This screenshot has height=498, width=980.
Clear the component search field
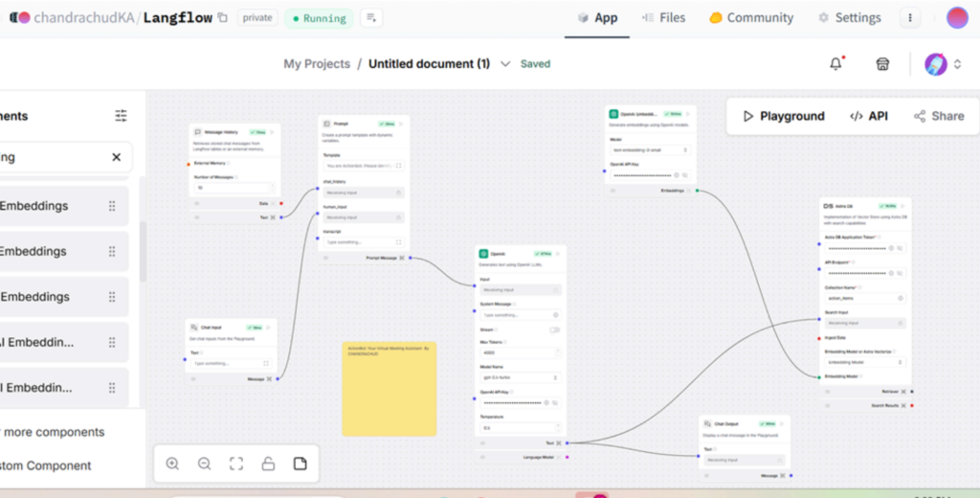[x=117, y=157]
